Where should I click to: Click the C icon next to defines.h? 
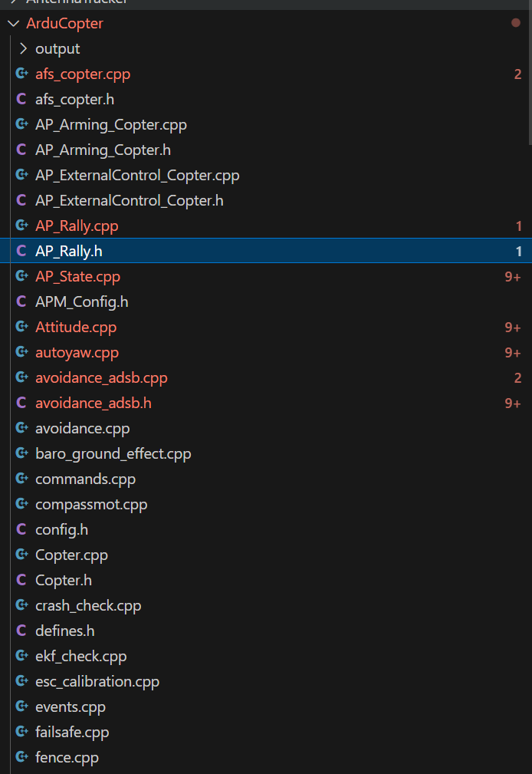21,631
